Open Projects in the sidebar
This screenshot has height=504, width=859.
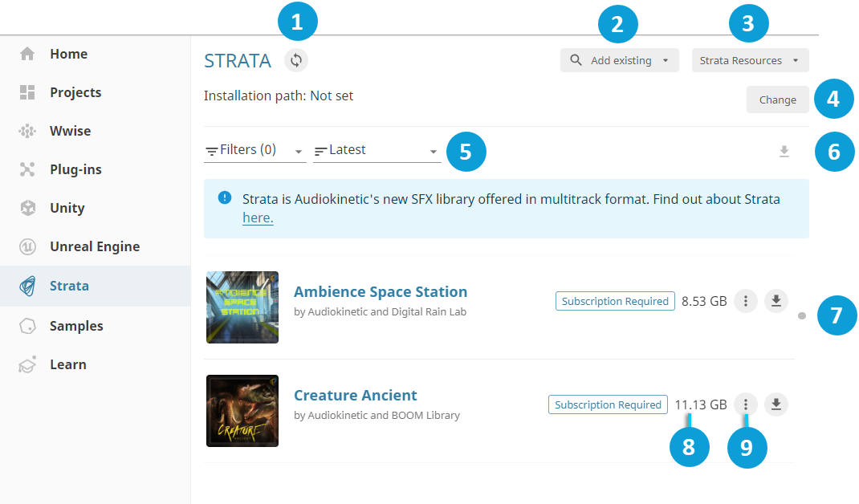point(75,92)
